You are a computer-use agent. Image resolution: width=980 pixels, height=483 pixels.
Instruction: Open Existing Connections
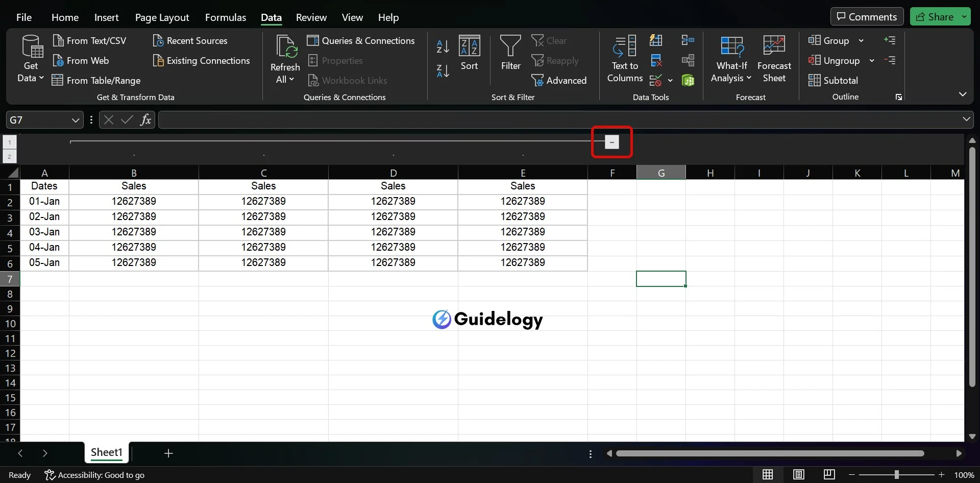point(202,60)
